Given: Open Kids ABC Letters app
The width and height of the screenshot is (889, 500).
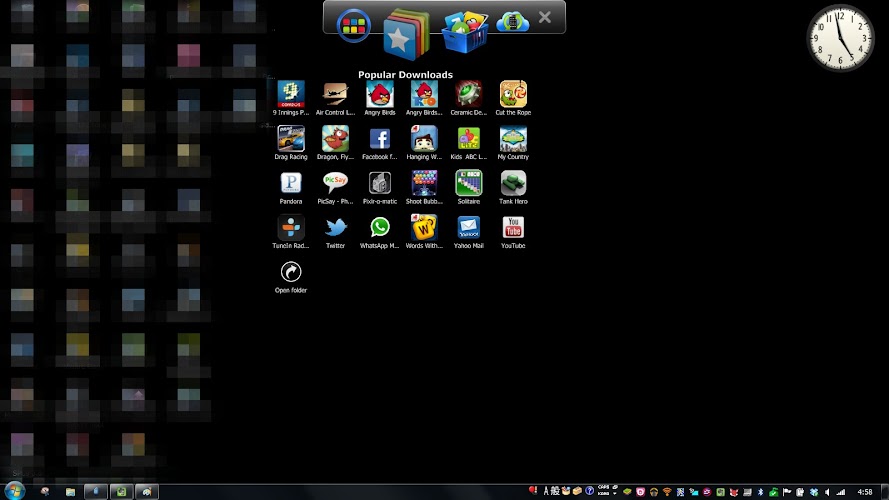Looking at the screenshot, I should [x=468, y=142].
